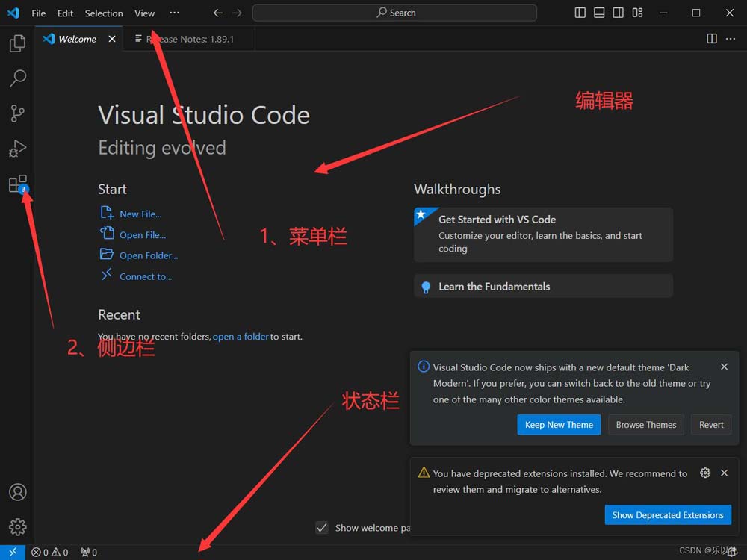747x560 pixels.
Task: Open the Manage gear icon
Action: 16,526
